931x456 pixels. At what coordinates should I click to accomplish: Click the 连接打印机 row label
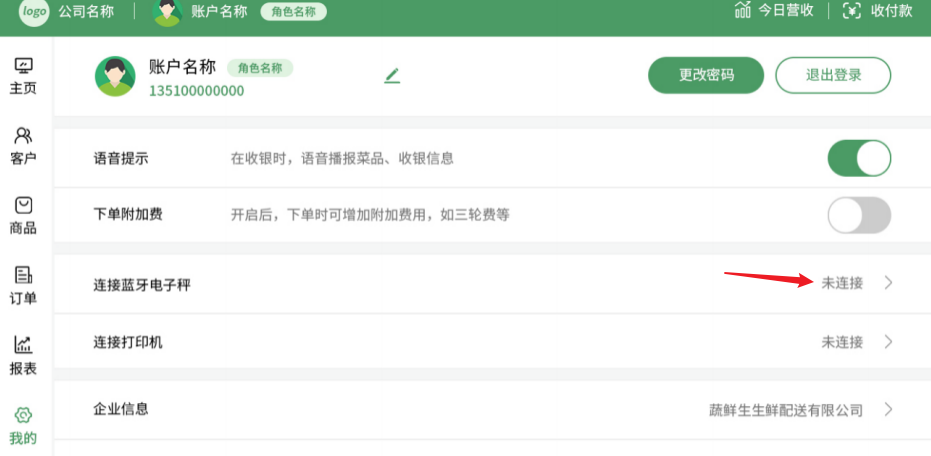pyautogui.click(x=128, y=343)
